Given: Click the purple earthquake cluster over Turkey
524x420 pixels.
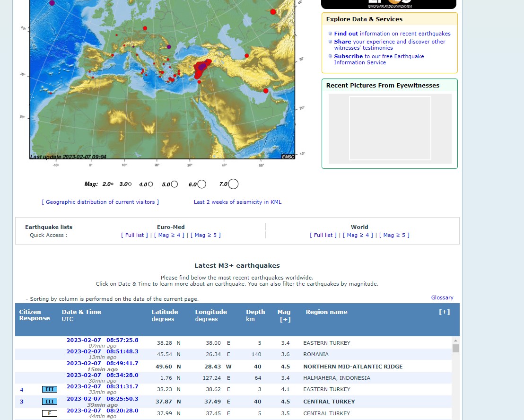Looking at the screenshot, I should (202, 67).
